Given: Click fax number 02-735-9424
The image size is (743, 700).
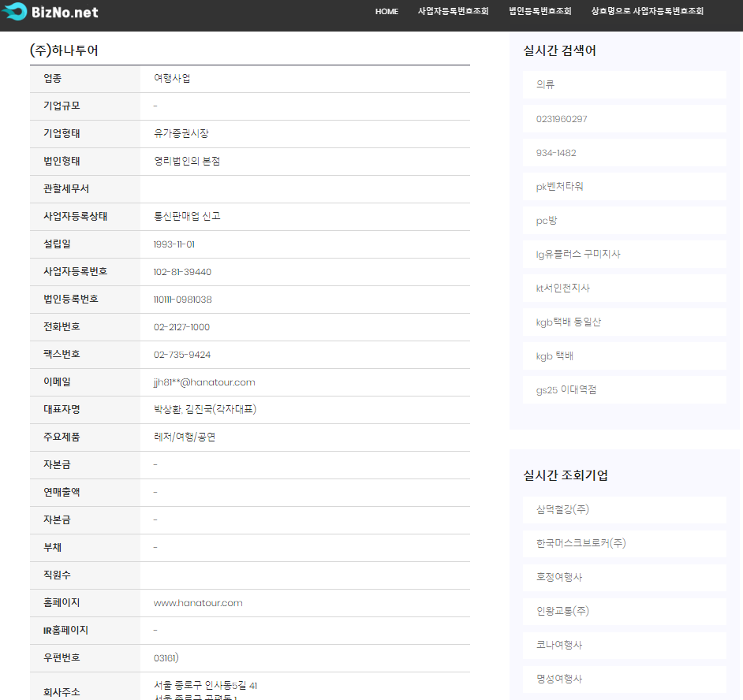Looking at the screenshot, I should pos(182,355).
